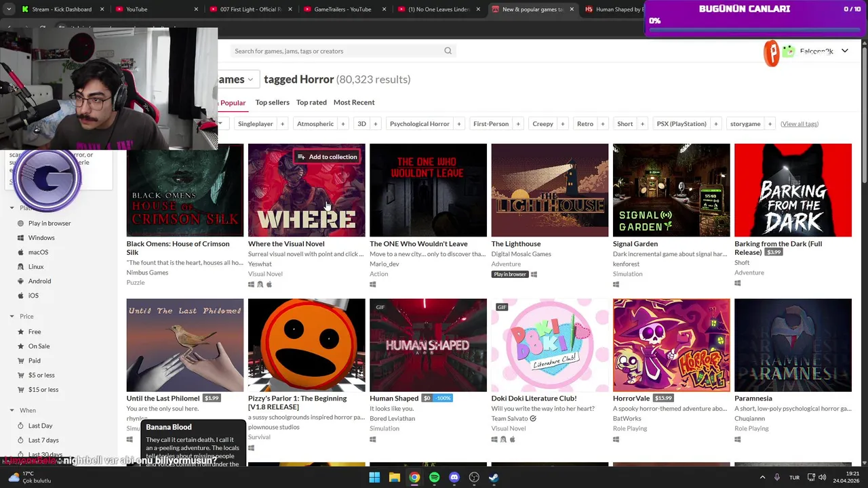Add the Atmospheric tag with its plus icon

pyautogui.click(x=343, y=124)
